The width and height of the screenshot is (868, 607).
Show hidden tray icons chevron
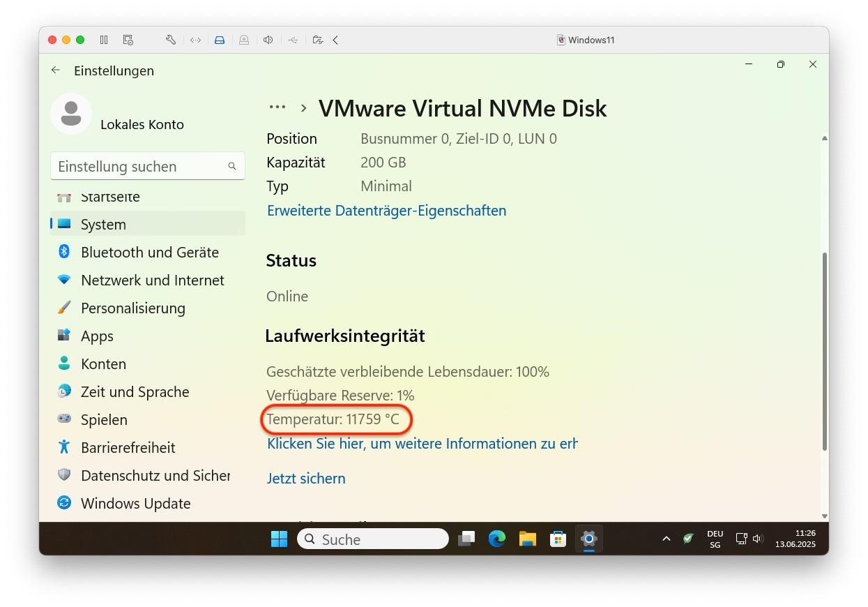tap(667, 539)
